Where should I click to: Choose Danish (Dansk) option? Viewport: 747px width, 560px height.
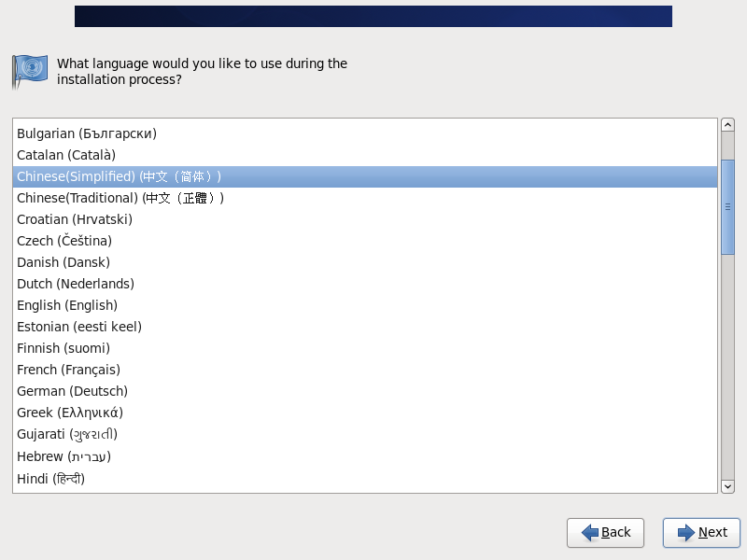[x=365, y=262]
